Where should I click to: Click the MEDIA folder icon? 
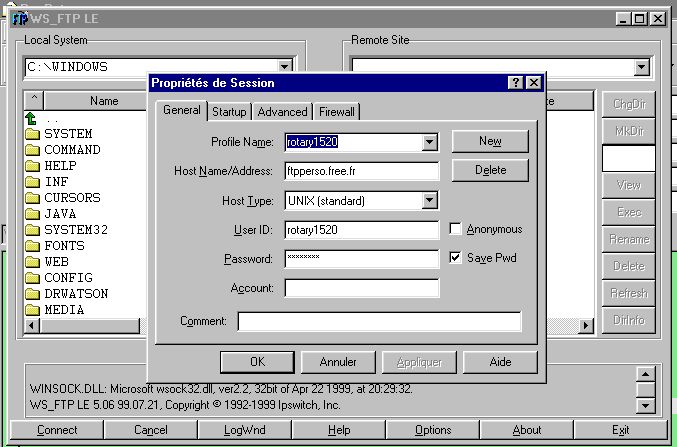tap(32, 310)
